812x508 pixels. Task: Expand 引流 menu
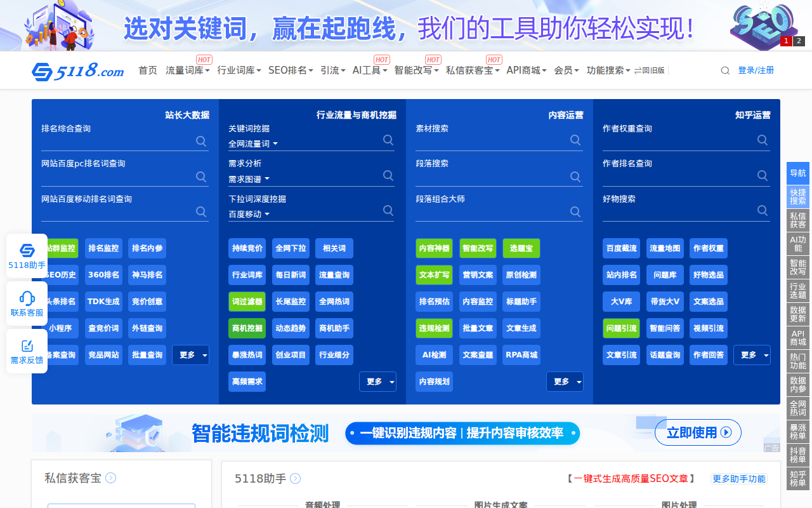coord(332,70)
